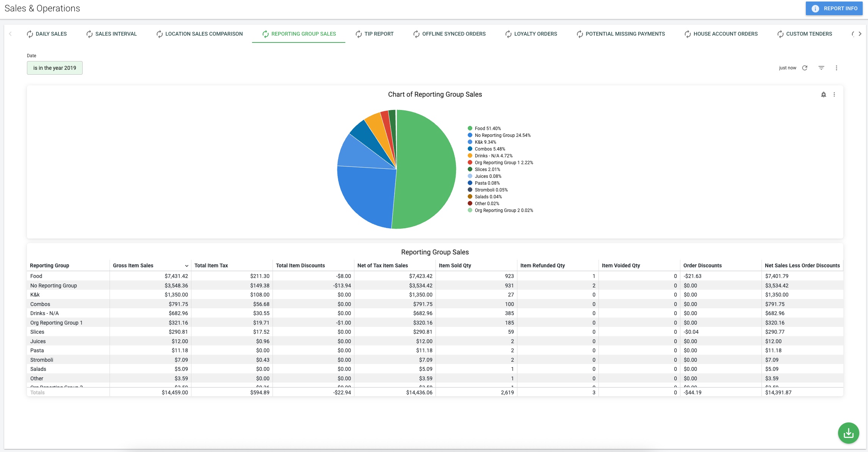
Task: Toggle Food series in chart legend
Action: 484,129
